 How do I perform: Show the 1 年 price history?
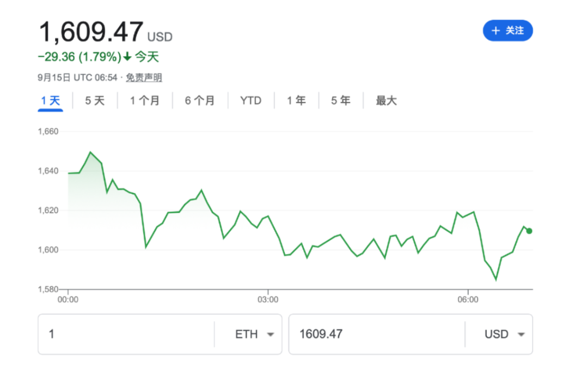point(296,101)
